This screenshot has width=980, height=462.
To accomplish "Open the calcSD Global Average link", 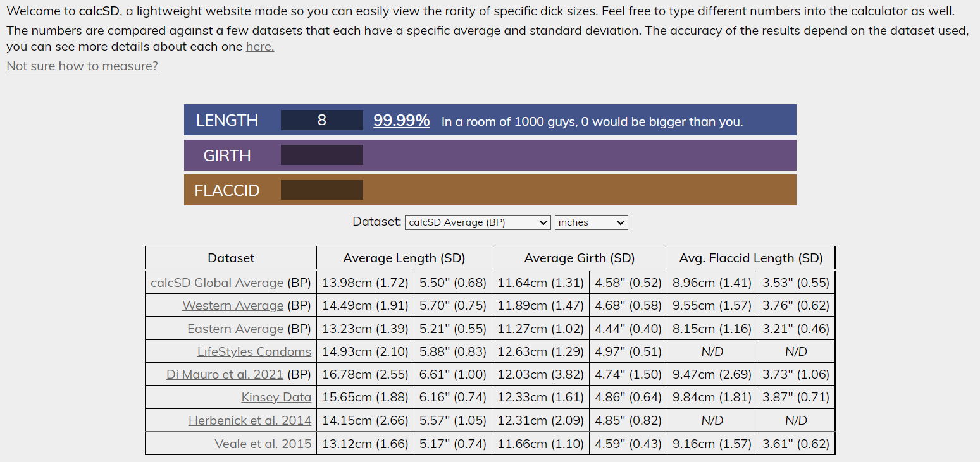I will coord(217,283).
